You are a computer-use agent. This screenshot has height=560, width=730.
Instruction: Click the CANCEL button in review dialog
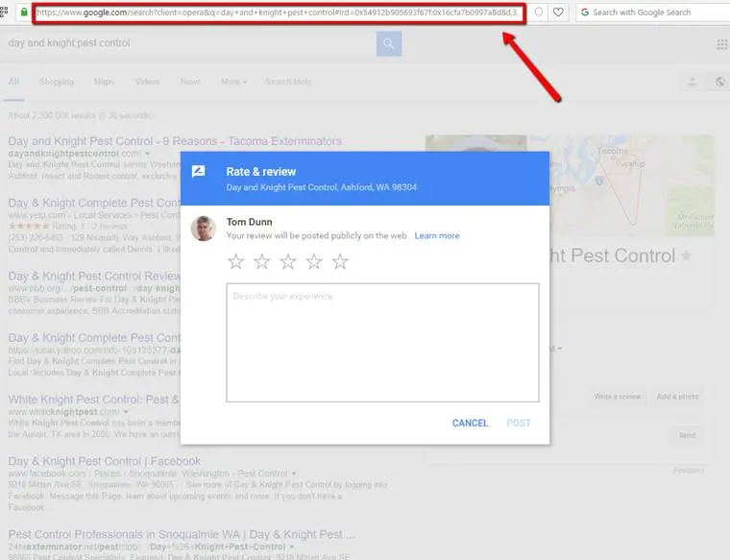tap(470, 424)
